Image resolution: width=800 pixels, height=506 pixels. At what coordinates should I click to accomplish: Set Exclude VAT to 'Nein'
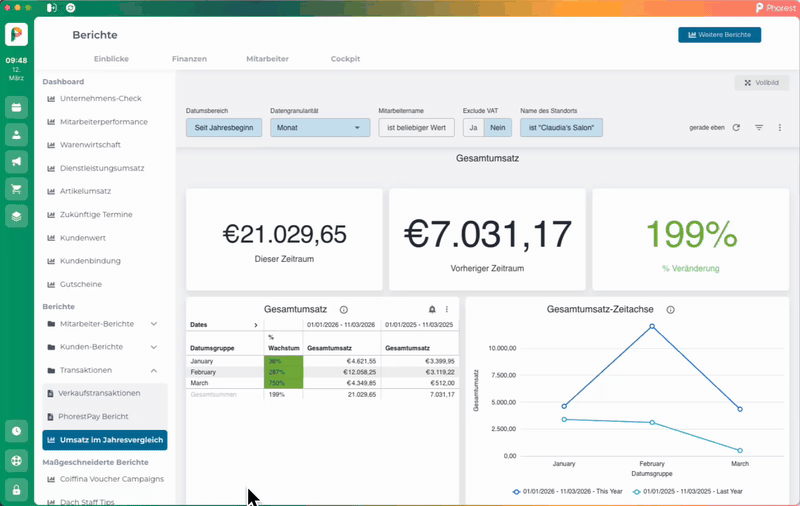(x=498, y=128)
